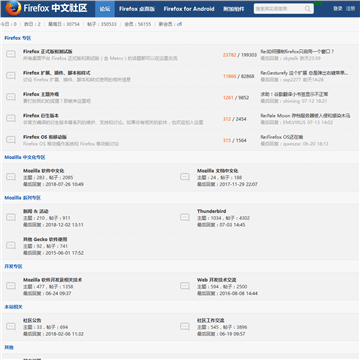
Task: Click the forum icon beside 社区公告
Action: coord(11,326)
